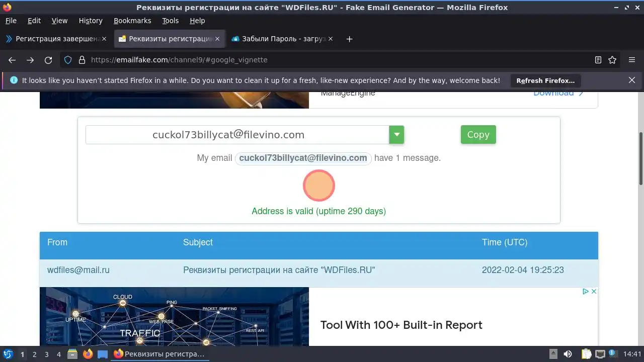Close the 'Регистрация завершена' tab
This screenshot has height=362, width=644.
tap(104, 39)
